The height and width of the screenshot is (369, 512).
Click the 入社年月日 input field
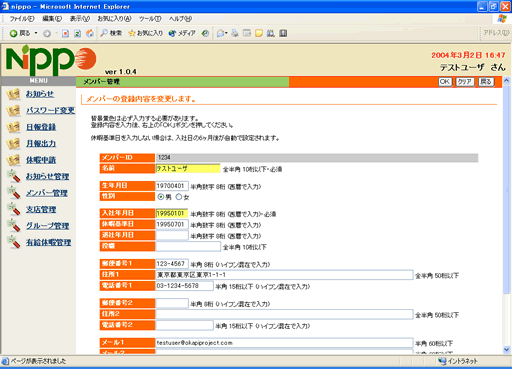point(172,213)
